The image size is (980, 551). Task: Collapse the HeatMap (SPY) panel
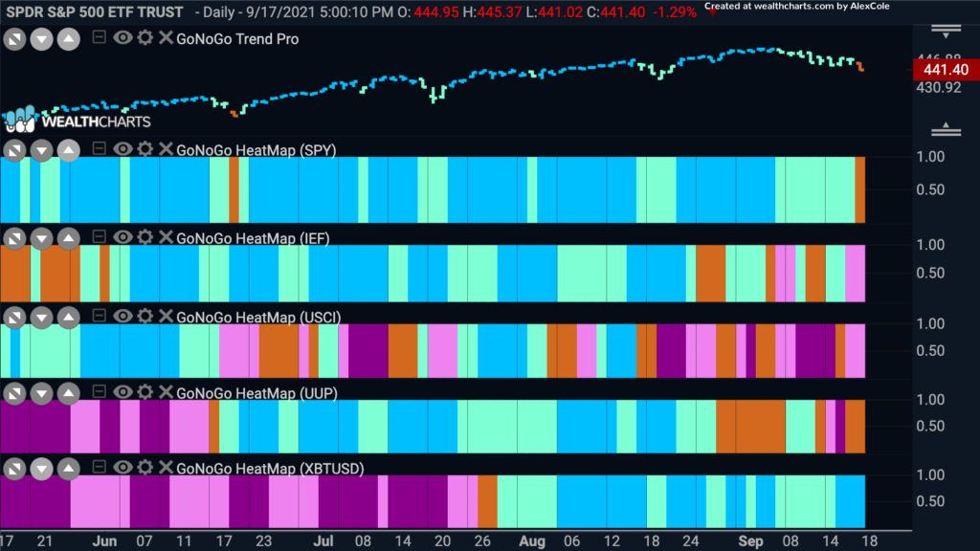click(x=99, y=148)
